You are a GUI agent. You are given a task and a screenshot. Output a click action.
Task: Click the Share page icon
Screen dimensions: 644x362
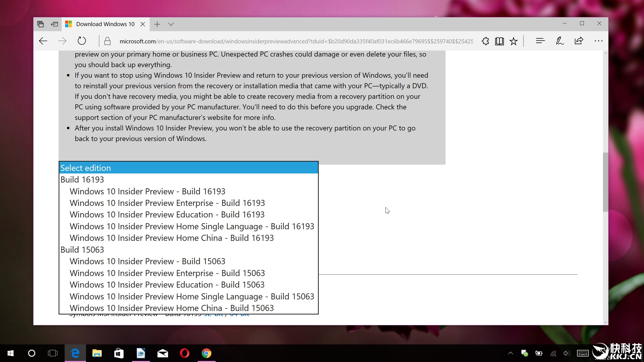tap(579, 41)
